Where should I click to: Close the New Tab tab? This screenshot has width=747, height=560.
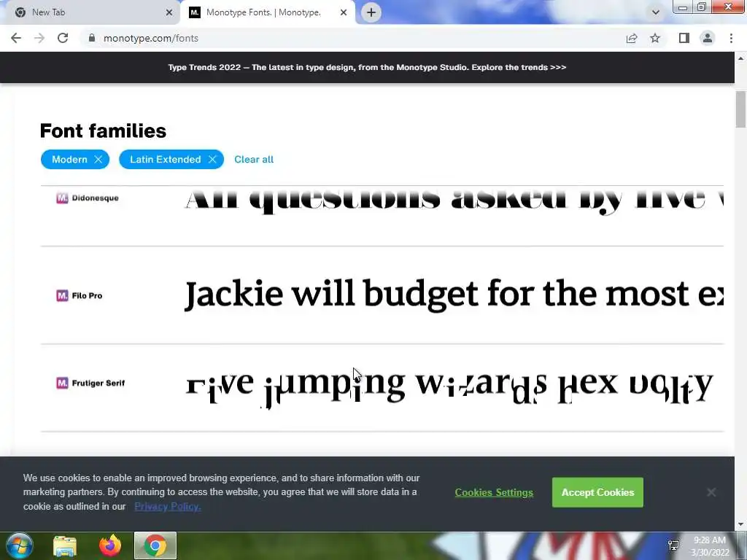(169, 12)
